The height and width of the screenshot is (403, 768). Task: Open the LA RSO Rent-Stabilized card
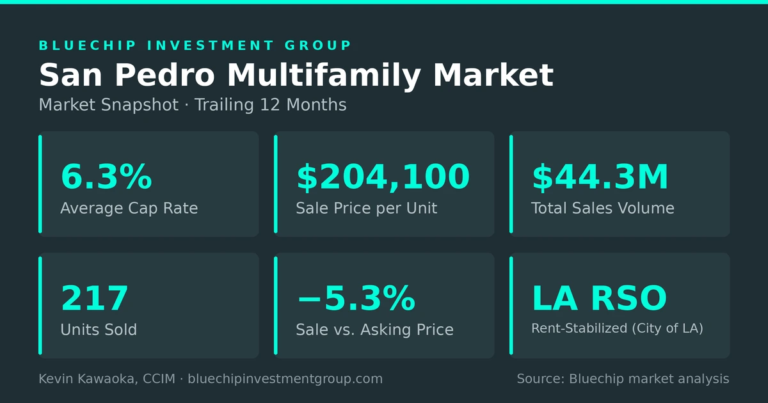620,306
